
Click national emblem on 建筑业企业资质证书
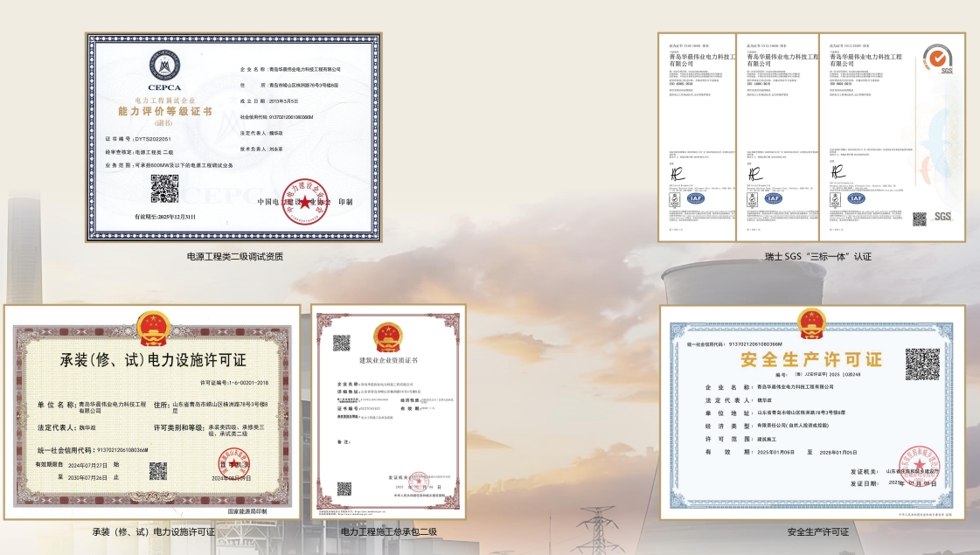[x=387, y=336]
